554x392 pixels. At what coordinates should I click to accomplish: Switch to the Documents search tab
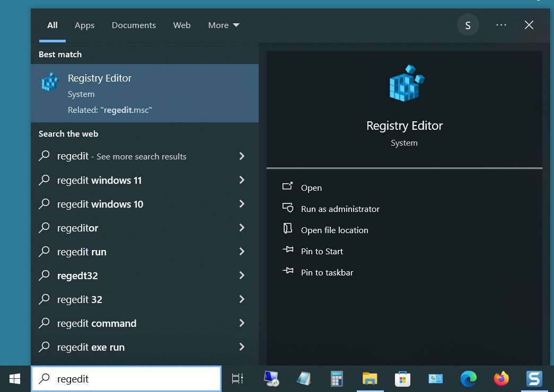[134, 25]
